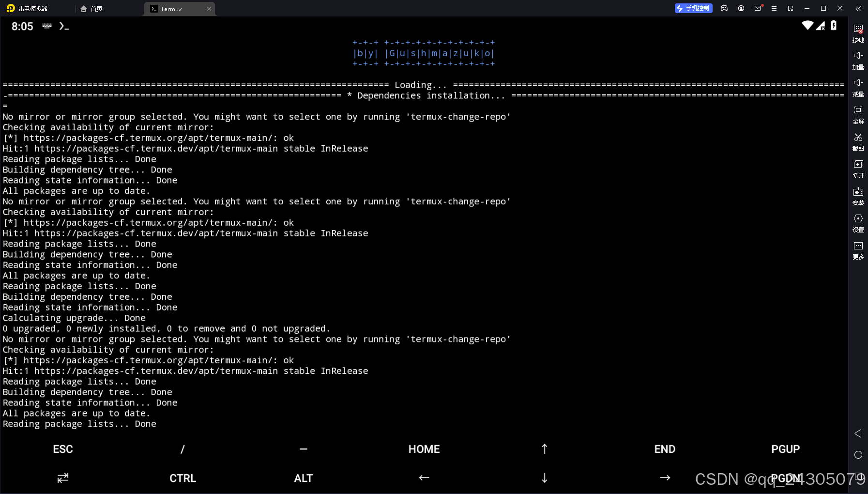Toggle 全屏 fullscreen mode
Viewport: 868px width, 494px height.
858,115
